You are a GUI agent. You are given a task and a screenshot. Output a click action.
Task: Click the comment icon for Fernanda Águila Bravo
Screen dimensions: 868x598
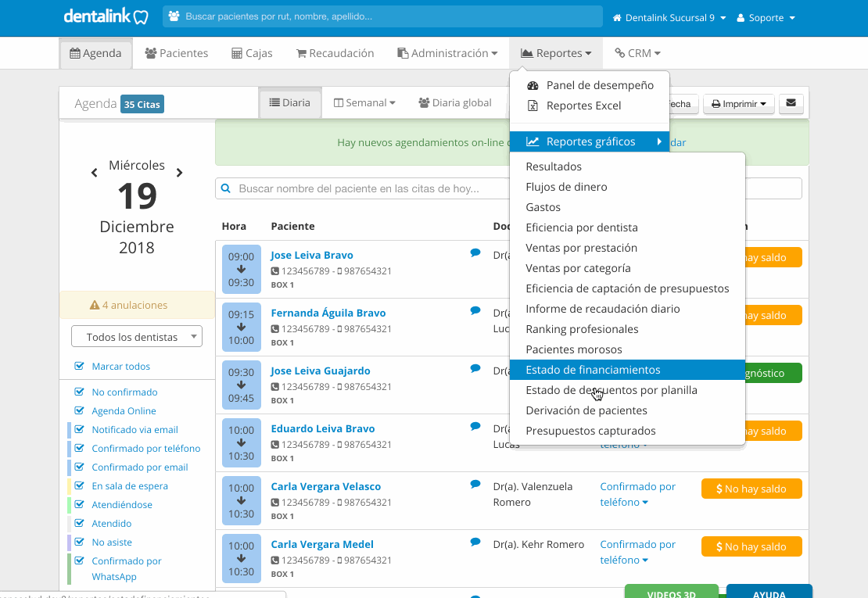(x=475, y=310)
